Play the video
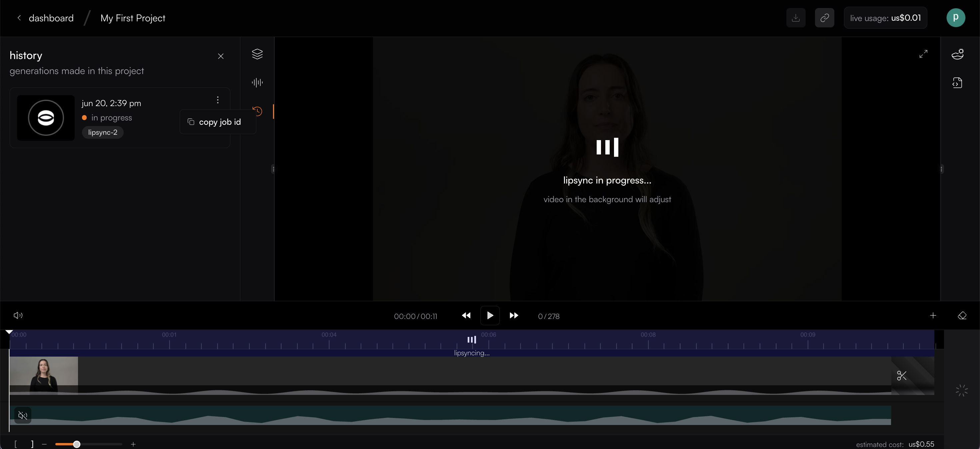Screen dimensions: 980x449 [x=490, y=315]
